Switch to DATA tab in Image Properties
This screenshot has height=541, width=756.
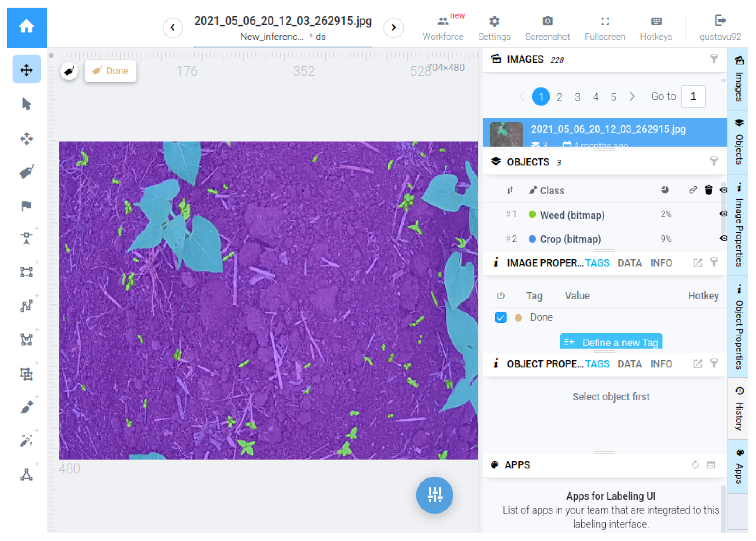(x=630, y=263)
